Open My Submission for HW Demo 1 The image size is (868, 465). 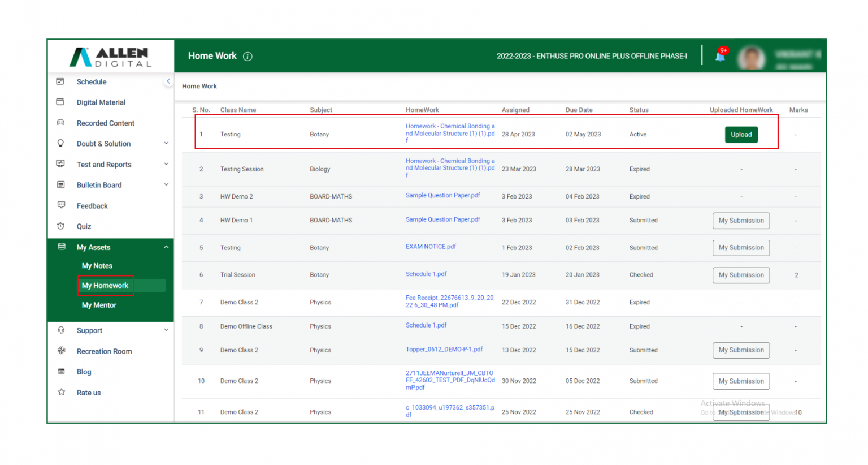point(741,221)
